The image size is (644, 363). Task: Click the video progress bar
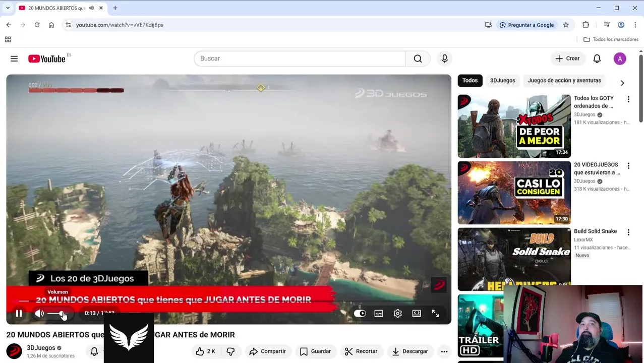coord(228,302)
